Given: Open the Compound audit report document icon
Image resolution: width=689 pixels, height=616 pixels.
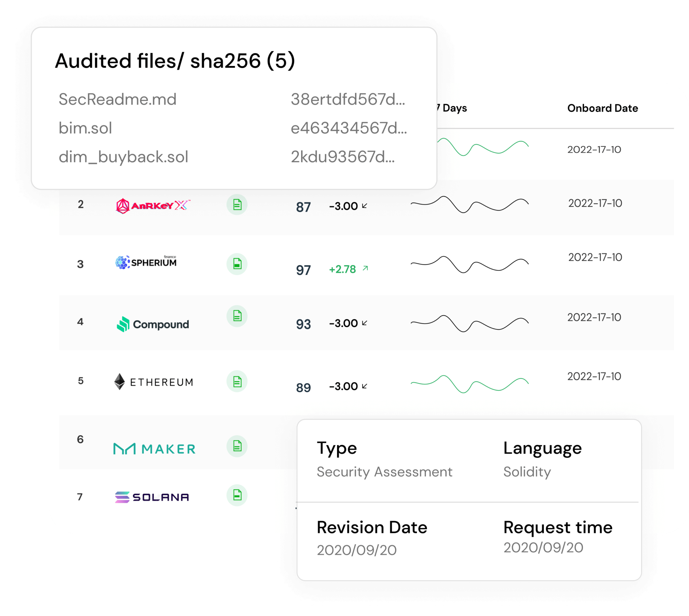Looking at the screenshot, I should pyautogui.click(x=237, y=316).
